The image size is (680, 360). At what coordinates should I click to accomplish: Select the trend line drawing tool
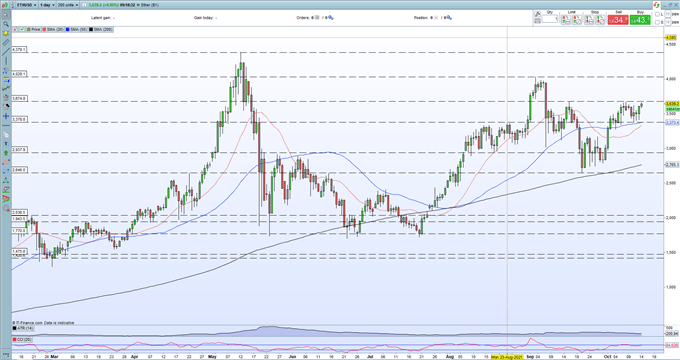coord(6,52)
